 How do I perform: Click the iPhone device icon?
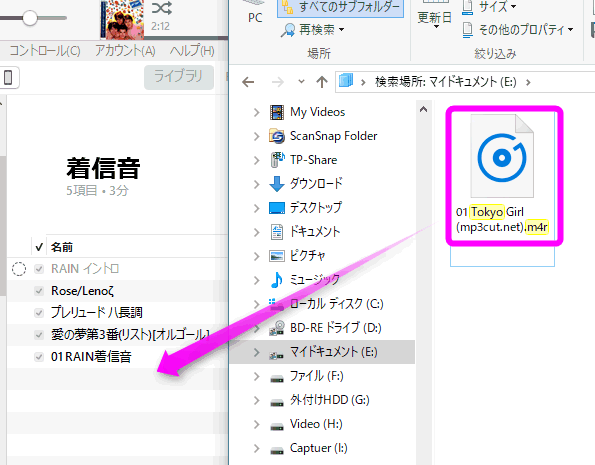(x=8, y=77)
